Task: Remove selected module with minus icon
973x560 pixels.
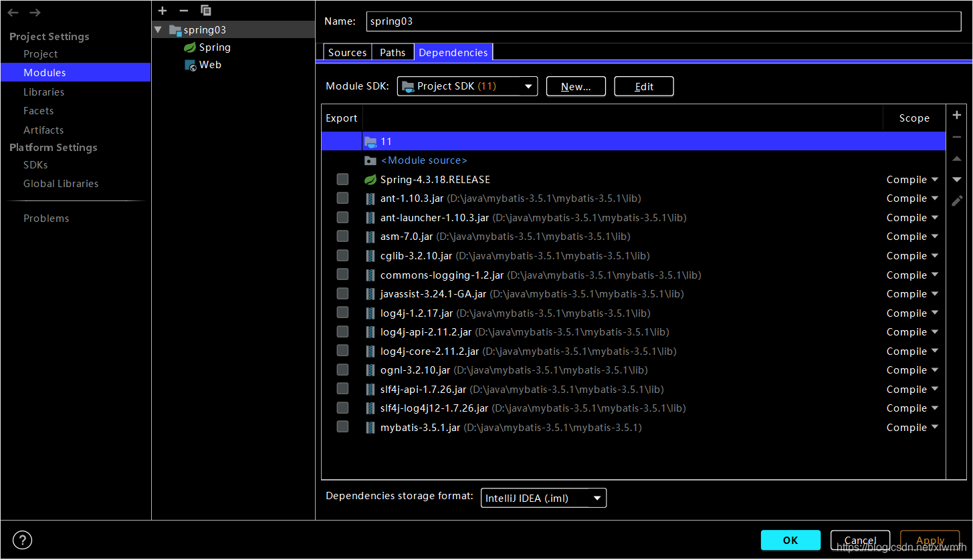Action: (184, 11)
